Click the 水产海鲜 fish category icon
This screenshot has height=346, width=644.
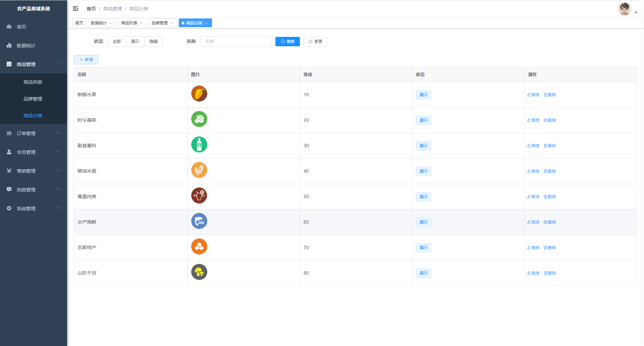tap(199, 221)
